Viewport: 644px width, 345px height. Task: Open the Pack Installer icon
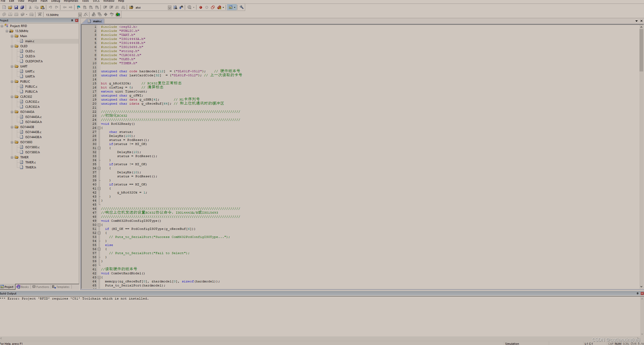pos(118,14)
